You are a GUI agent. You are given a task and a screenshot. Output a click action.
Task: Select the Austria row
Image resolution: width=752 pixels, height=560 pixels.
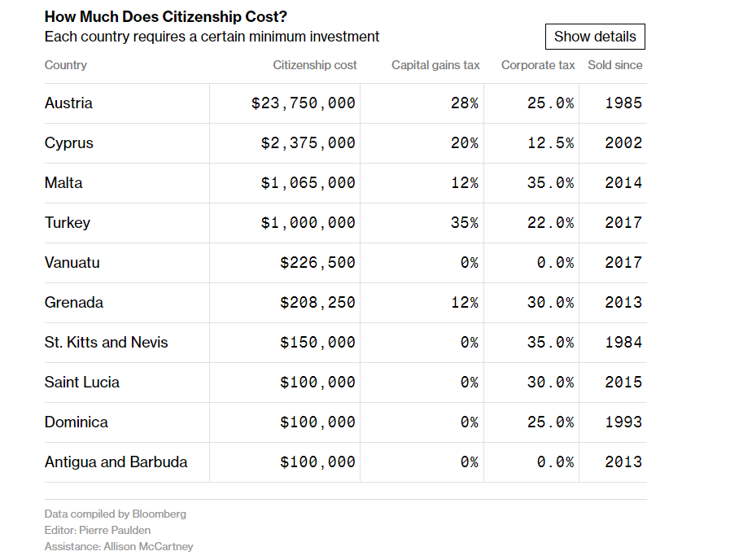pos(68,103)
